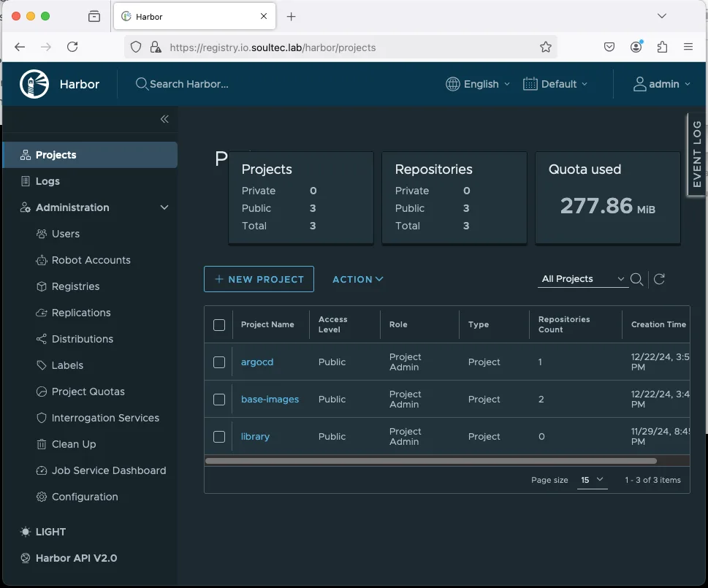The width and height of the screenshot is (708, 588).
Task: Click the search magnifier in Harbor header
Action: 141,84
